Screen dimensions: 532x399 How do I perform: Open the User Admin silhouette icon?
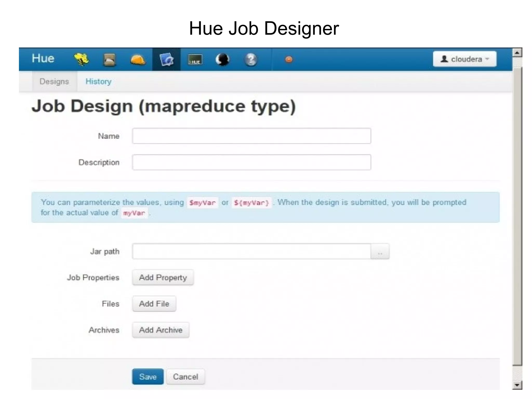click(223, 60)
